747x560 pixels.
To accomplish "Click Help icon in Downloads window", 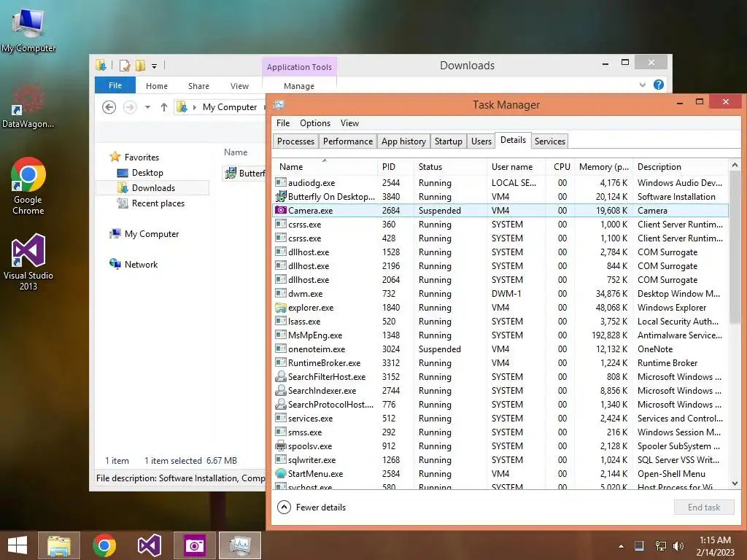I will (x=659, y=85).
